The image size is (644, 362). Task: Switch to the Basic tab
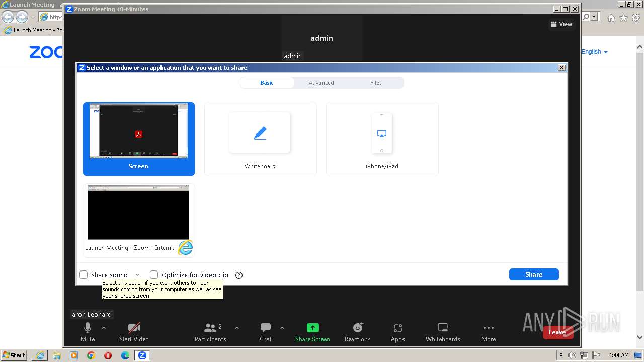click(267, 83)
